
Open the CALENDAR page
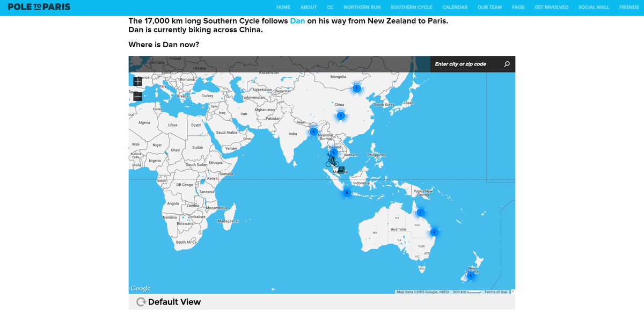tap(455, 8)
